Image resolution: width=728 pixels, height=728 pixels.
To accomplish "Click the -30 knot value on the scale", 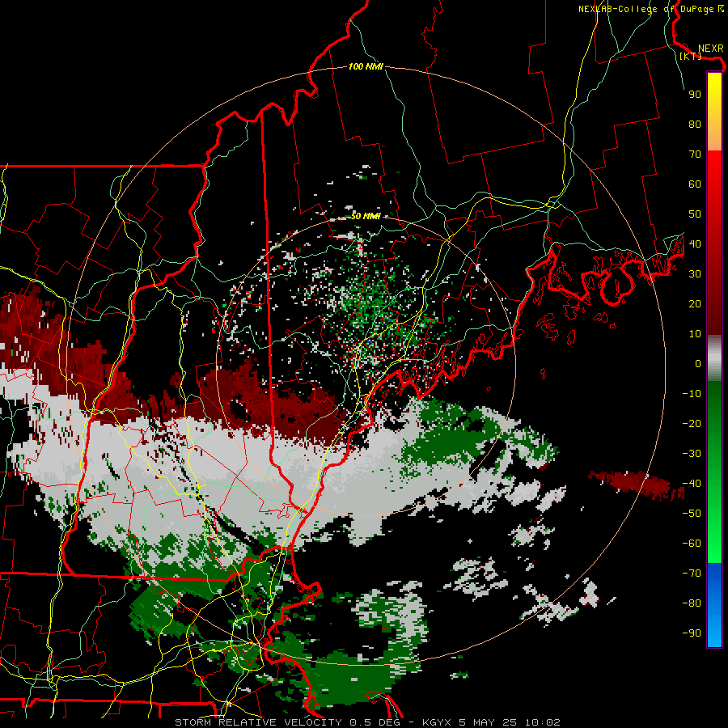I will click(692, 454).
